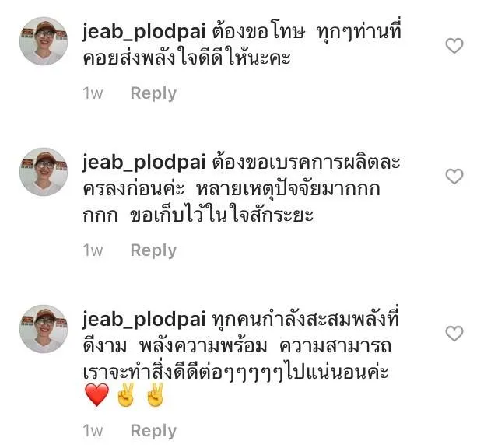Open jeab_plodpai username on ต้องขอเบรคการผลิต comment
498x448 pixels.
point(144,163)
